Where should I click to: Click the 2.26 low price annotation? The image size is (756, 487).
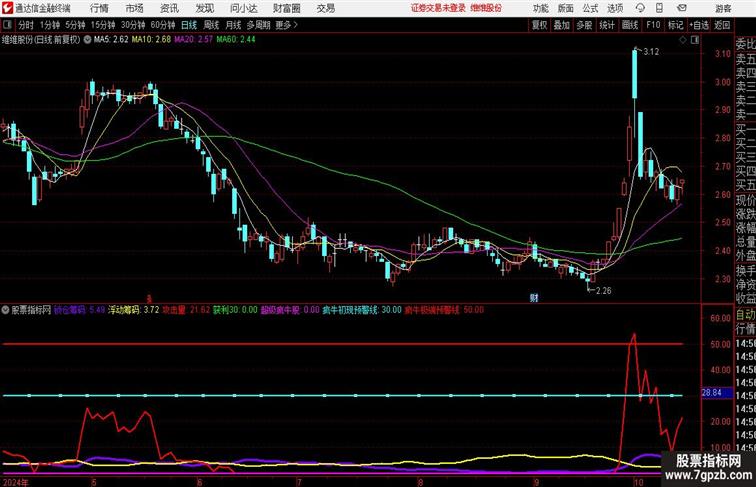[604, 291]
